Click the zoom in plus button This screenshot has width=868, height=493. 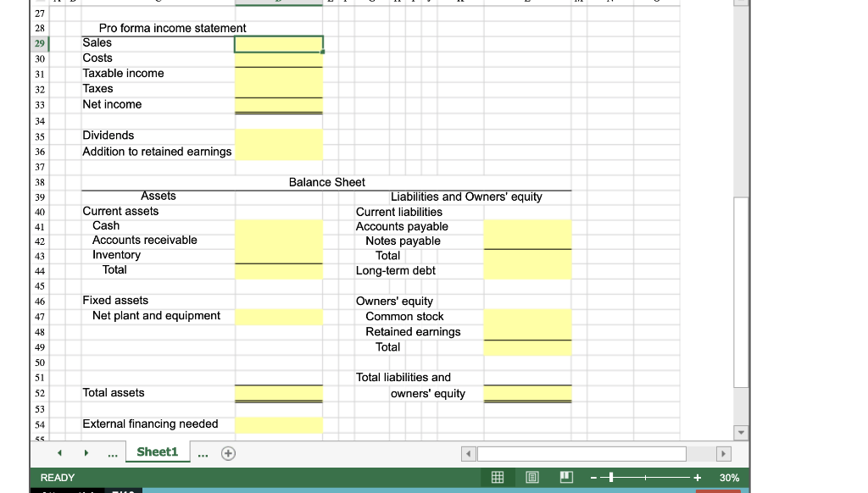(x=697, y=478)
